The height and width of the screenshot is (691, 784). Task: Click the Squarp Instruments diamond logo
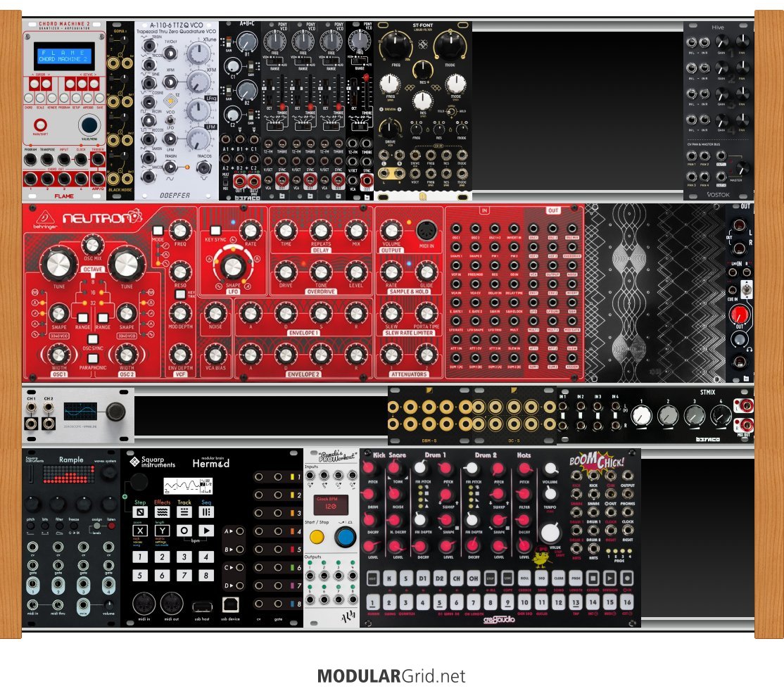pyautogui.click(x=134, y=462)
